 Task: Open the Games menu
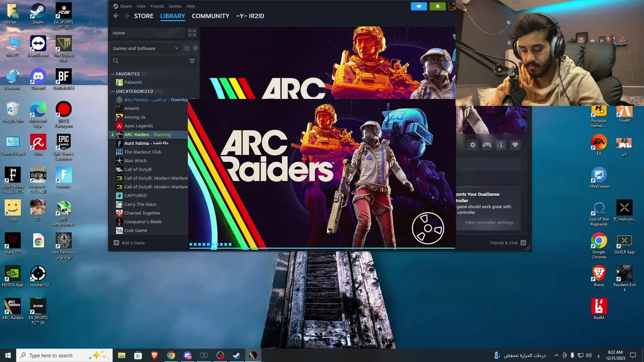[x=175, y=6]
